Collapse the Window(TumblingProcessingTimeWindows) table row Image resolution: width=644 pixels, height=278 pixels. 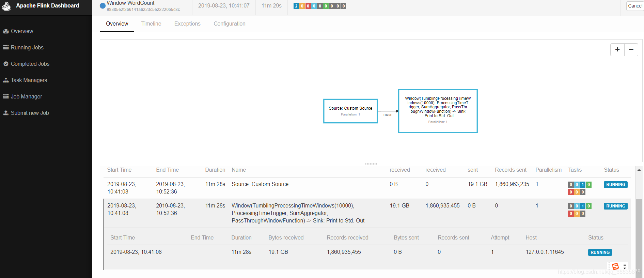(367, 213)
